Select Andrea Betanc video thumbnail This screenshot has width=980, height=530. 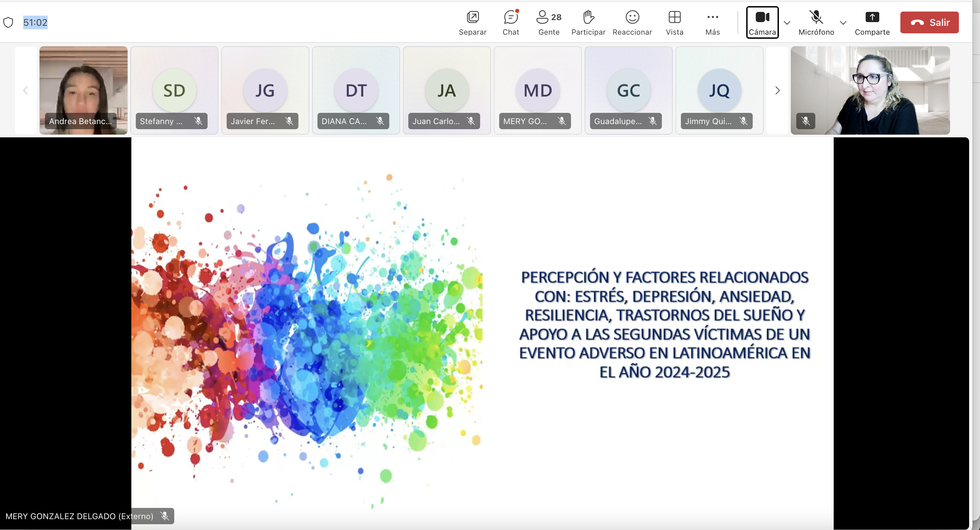click(x=83, y=90)
